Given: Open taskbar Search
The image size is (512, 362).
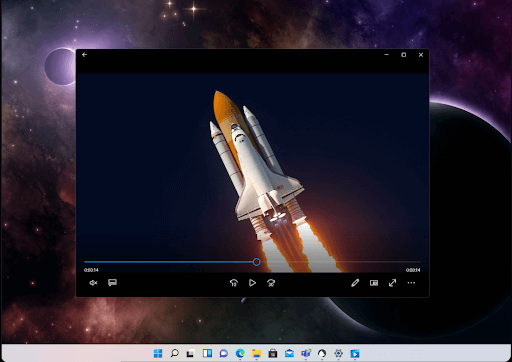Looking at the screenshot, I should [x=174, y=353].
